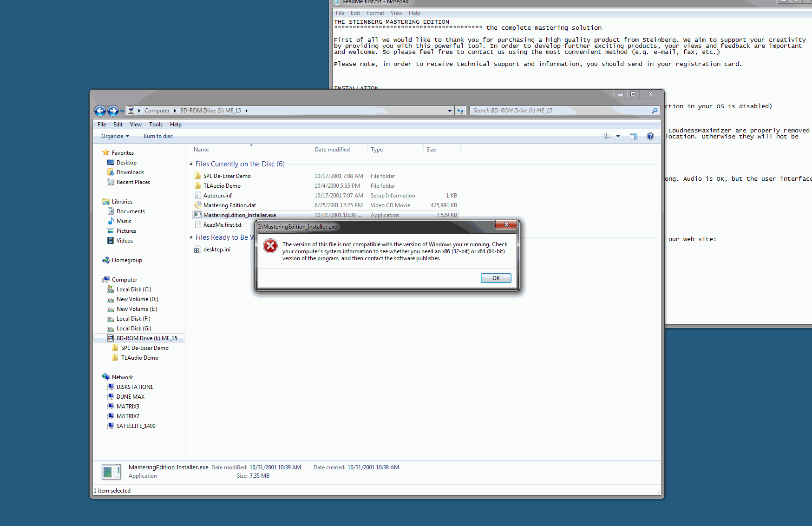Open SATELLITE_1400 network computer

click(x=131, y=426)
